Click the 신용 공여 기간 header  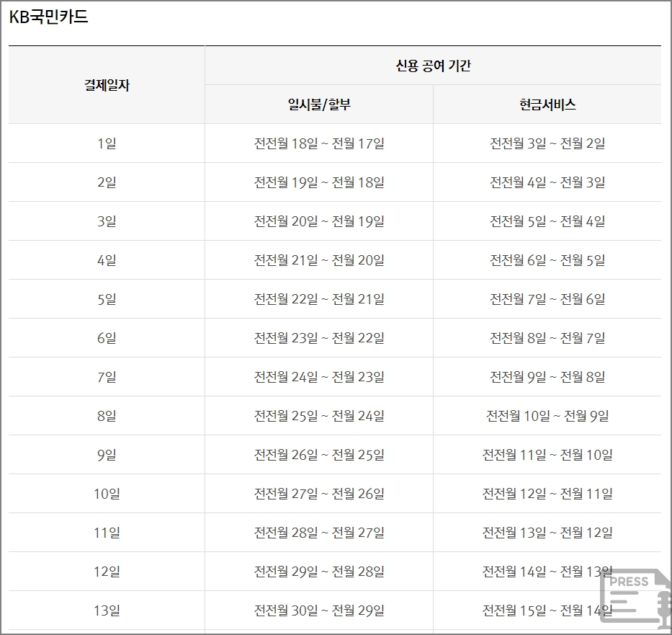433,65
